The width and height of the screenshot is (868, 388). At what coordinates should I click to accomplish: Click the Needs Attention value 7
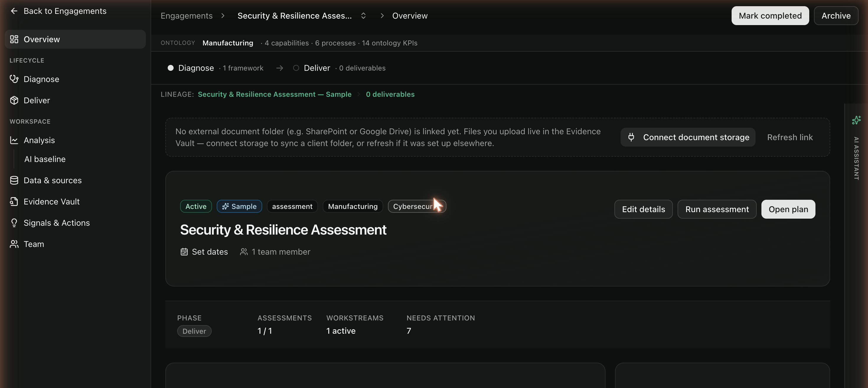(409, 331)
